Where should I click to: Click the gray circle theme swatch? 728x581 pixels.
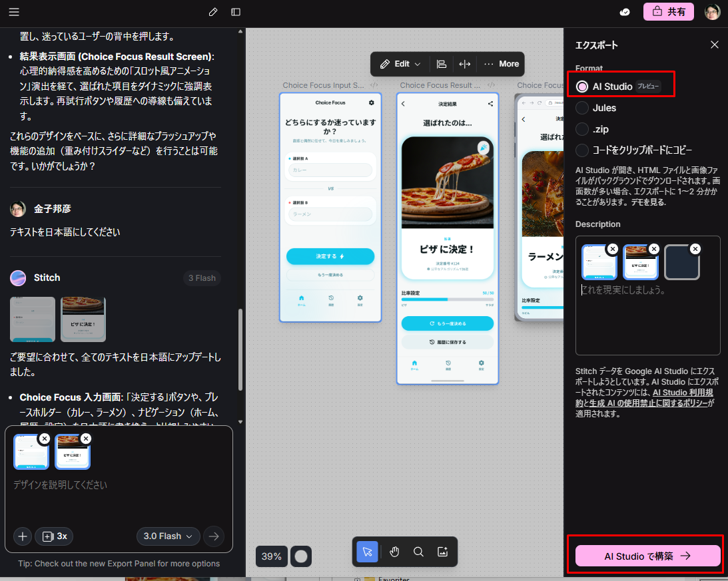[301, 556]
